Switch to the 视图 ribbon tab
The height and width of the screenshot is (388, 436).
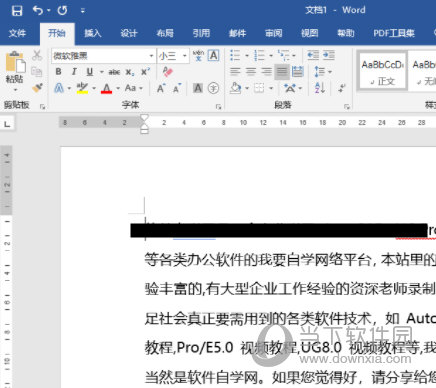click(310, 33)
